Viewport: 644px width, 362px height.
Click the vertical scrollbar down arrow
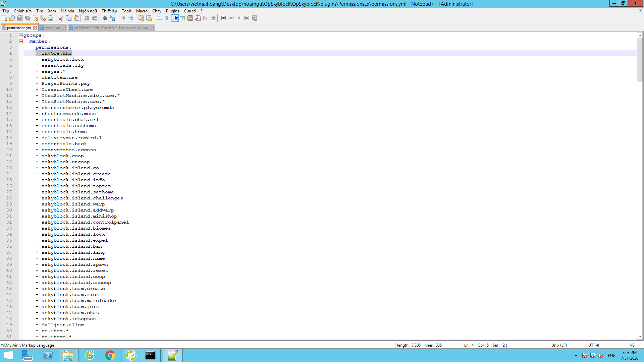pyautogui.click(x=640, y=337)
